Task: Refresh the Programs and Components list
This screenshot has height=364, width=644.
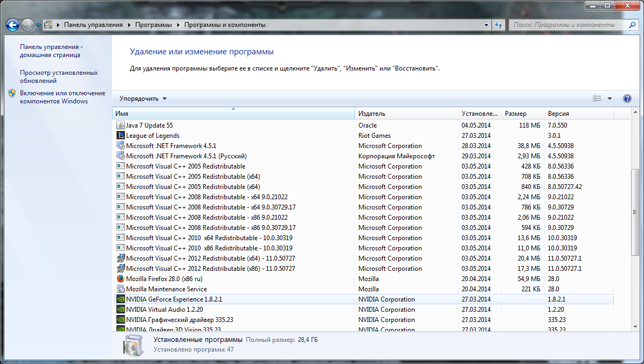Action: pyautogui.click(x=498, y=25)
